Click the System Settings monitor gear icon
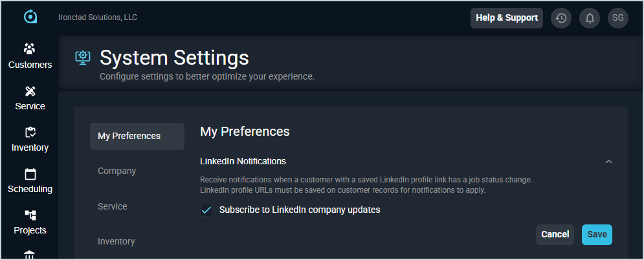The width and height of the screenshot is (644, 260). point(82,58)
